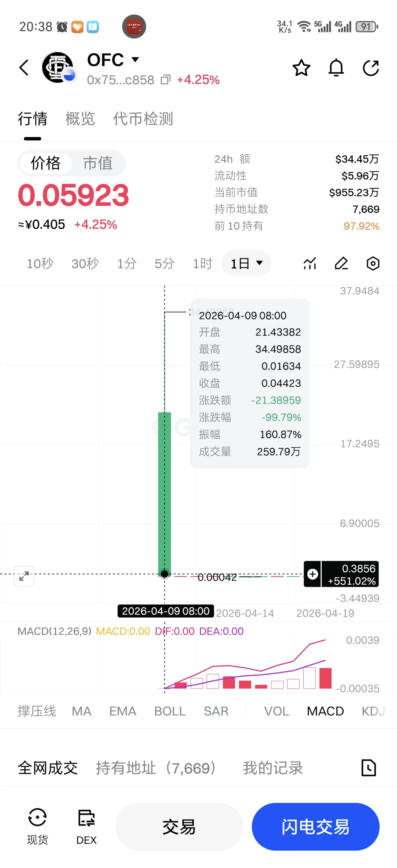Open trade history clock icon
This screenshot has width=397, height=868.
(368, 768)
